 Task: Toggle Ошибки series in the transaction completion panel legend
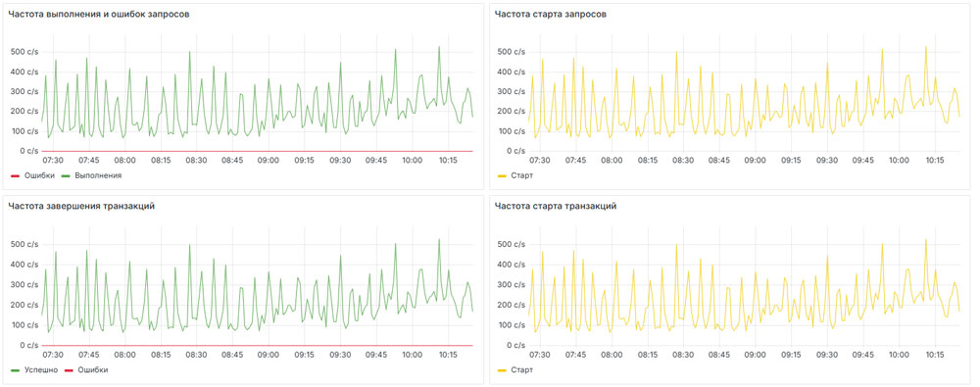[x=92, y=369]
